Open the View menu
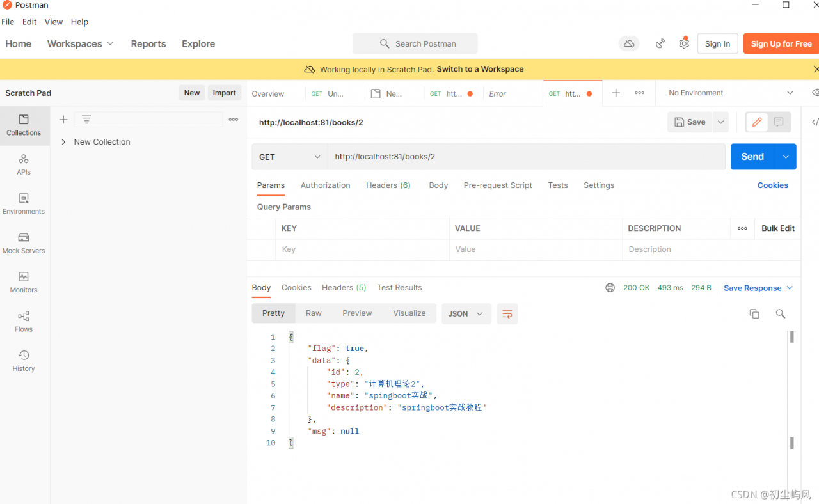This screenshot has width=819, height=504. [x=54, y=22]
